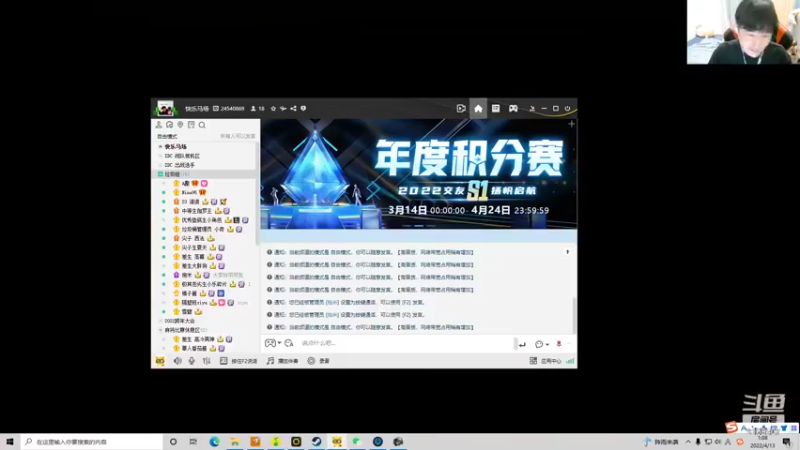
Task: Open the gamepad tab in the header
Action: tap(513, 108)
